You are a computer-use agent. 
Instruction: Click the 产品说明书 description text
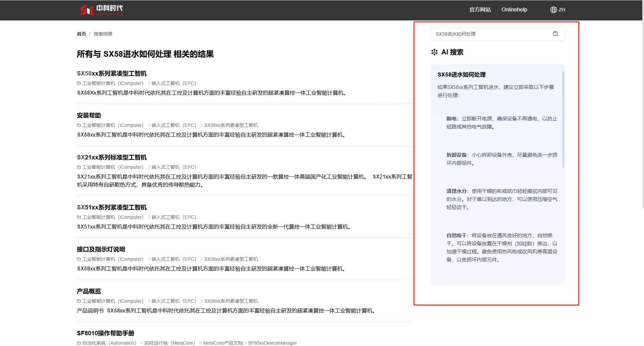click(x=90, y=311)
